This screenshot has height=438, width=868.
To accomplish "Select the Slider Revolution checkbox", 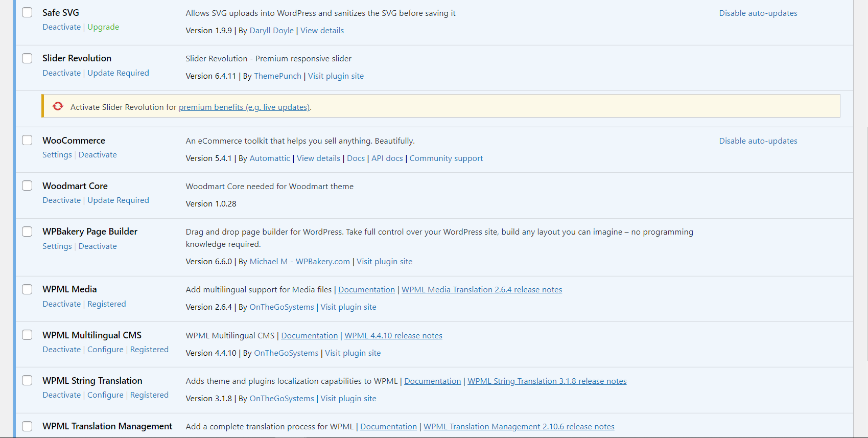I will [27, 58].
